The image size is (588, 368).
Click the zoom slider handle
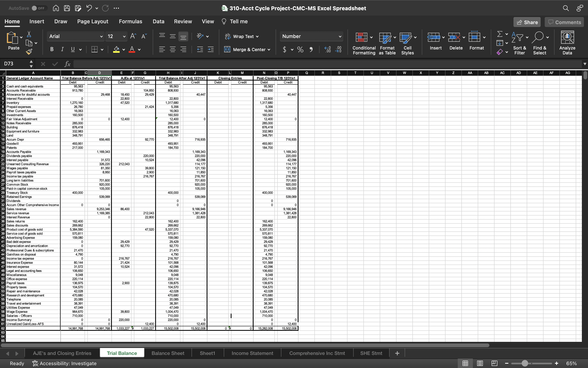[525, 363]
